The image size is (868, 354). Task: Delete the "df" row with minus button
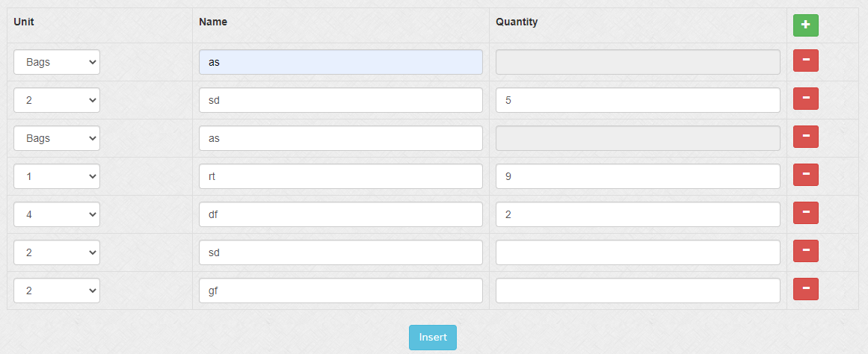click(805, 213)
